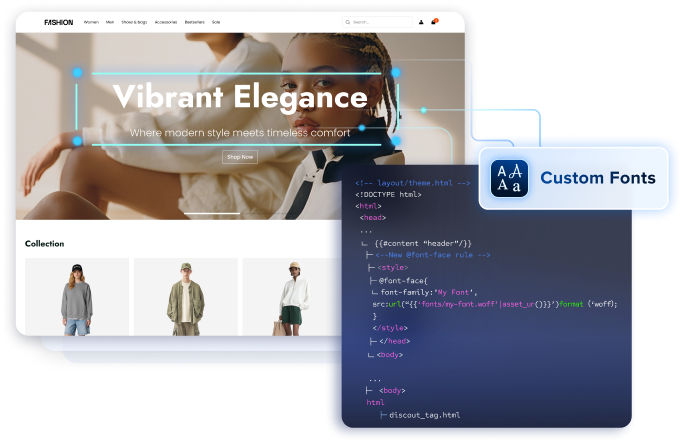Image resolution: width=683 pixels, height=442 pixels.
Task: Open the grey sweatshirt product thumbnail
Action: tap(77, 297)
